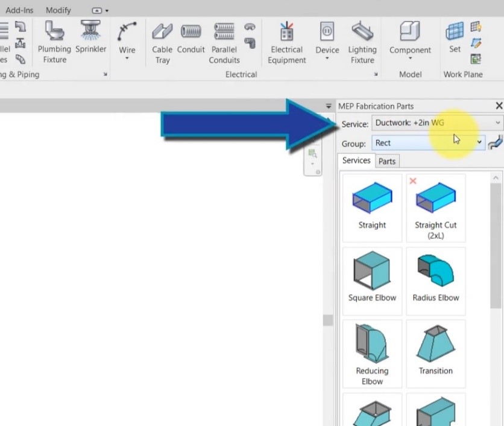The image size is (504, 426).
Task: Click the Add-Ins ribbon tab
Action: (19, 10)
